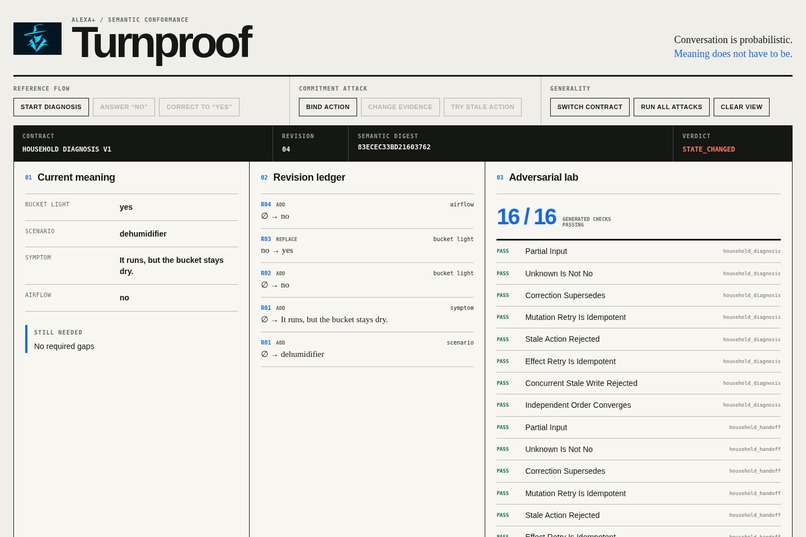The height and width of the screenshot is (537, 806).
Task: Click the verdict "STATE_CHANGED"
Action: 708,149
